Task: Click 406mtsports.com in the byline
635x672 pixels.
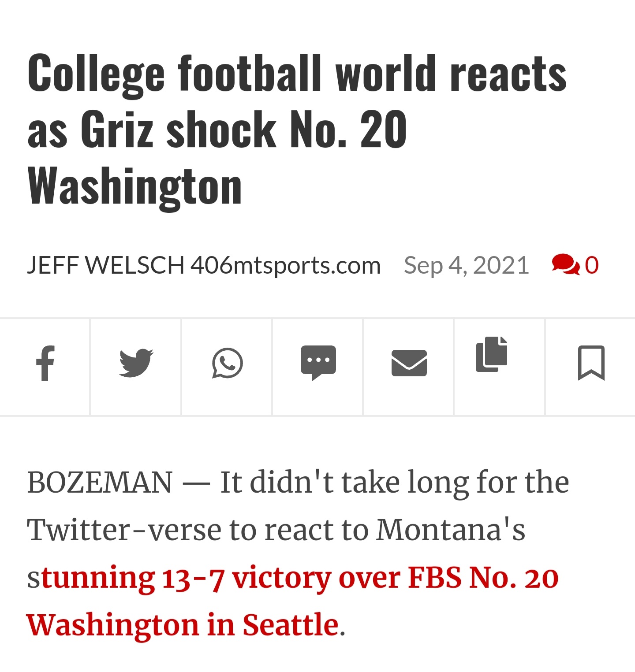Action: click(x=285, y=265)
